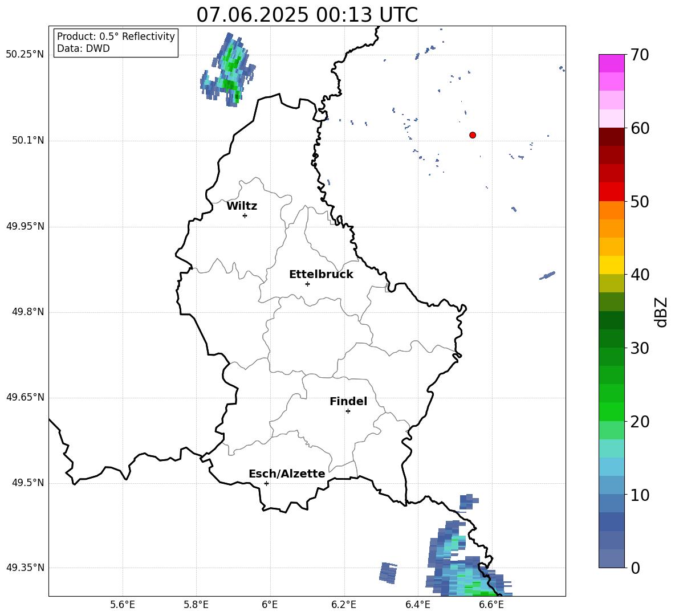The height and width of the screenshot is (616, 675).
Task: Click the 49.65°N latitude tick label
Action: 25,397
